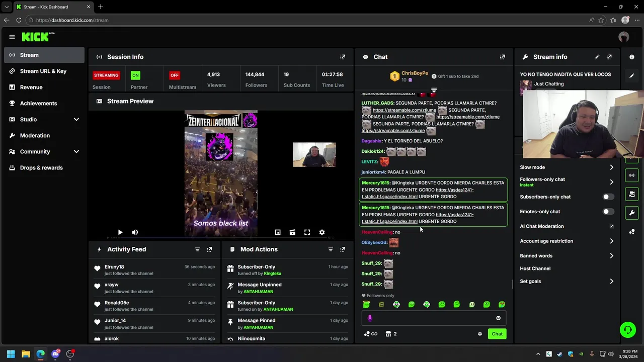Open Drops & rewards page
The image size is (644, 362).
44,167
